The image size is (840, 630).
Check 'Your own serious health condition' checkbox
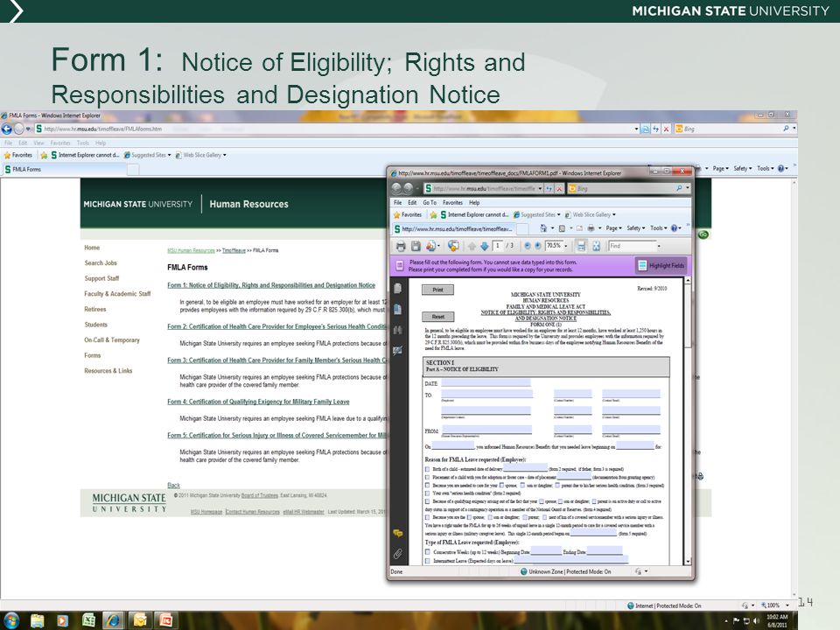click(x=428, y=493)
